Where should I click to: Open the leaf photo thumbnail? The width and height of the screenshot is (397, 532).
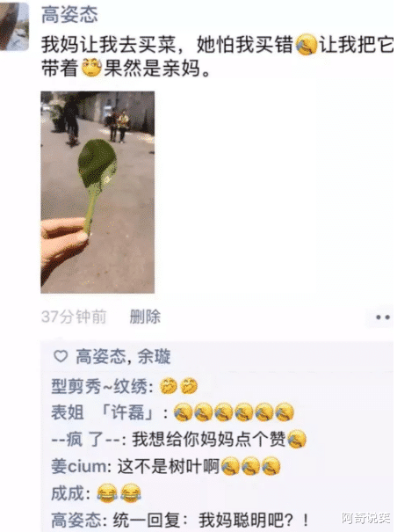pos(97,192)
